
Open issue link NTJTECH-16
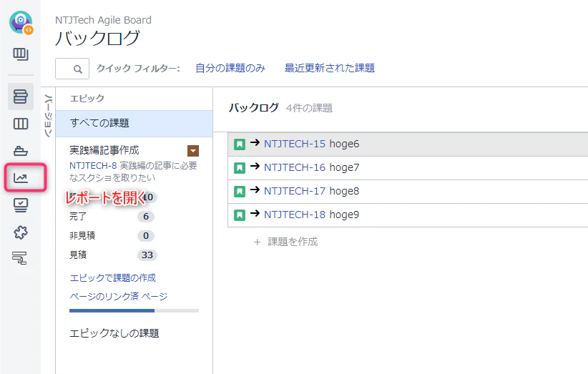(295, 167)
